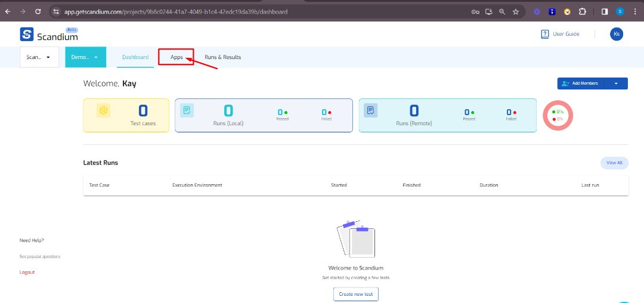Click the Logout link
The width and height of the screenshot is (644, 303).
click(27, 272)
